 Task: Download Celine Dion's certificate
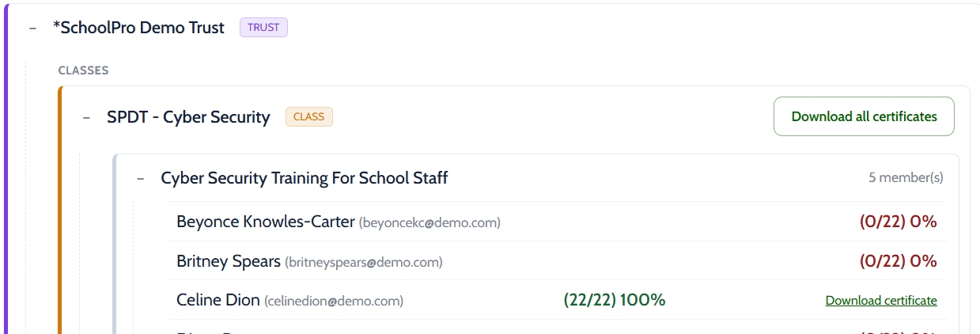[881, 301]
